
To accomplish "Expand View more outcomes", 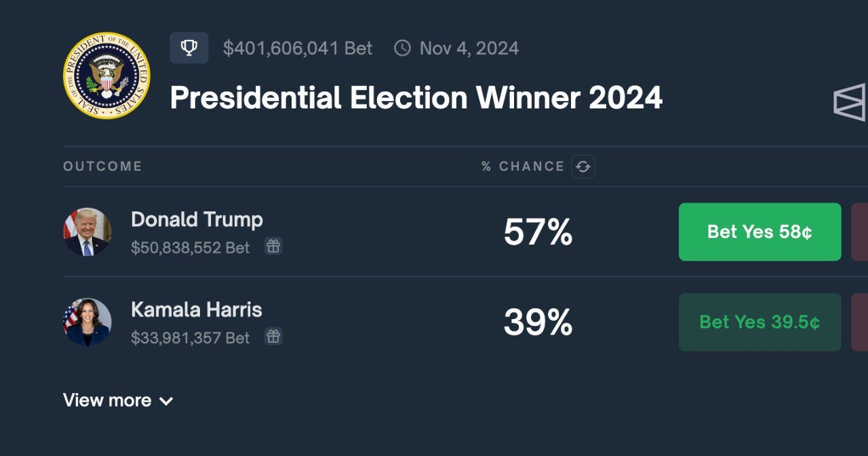I will 107,400.
